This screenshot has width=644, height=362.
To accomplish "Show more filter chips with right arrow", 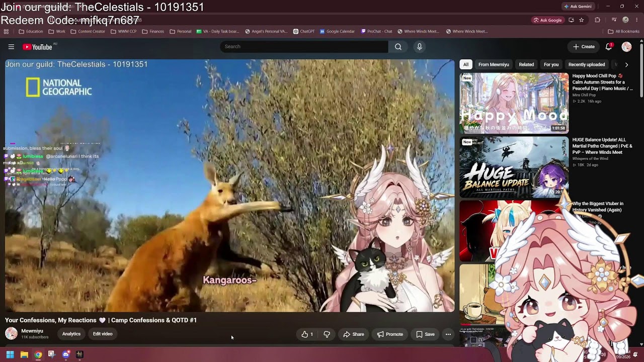I will [x=626, y=64].
